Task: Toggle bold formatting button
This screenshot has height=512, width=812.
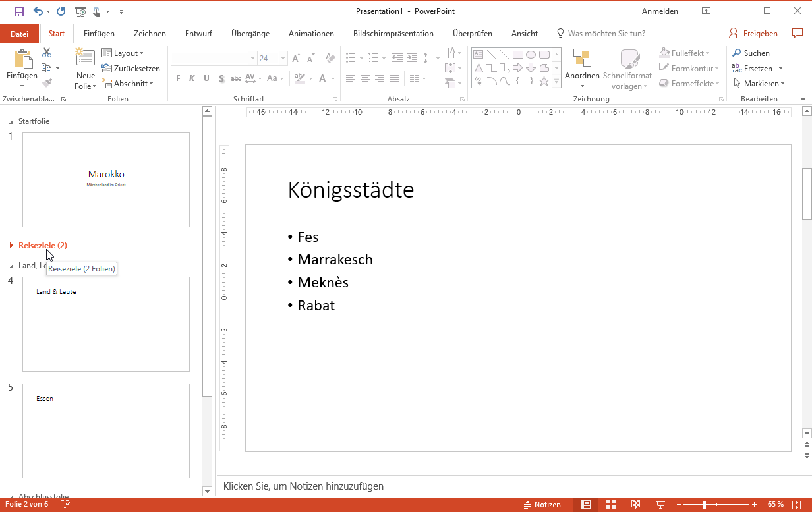Action: [178, 78]
